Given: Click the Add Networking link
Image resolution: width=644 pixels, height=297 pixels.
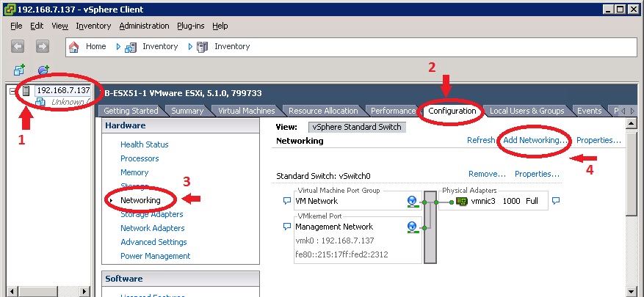Looking at the screenshot, I should 535,140.
